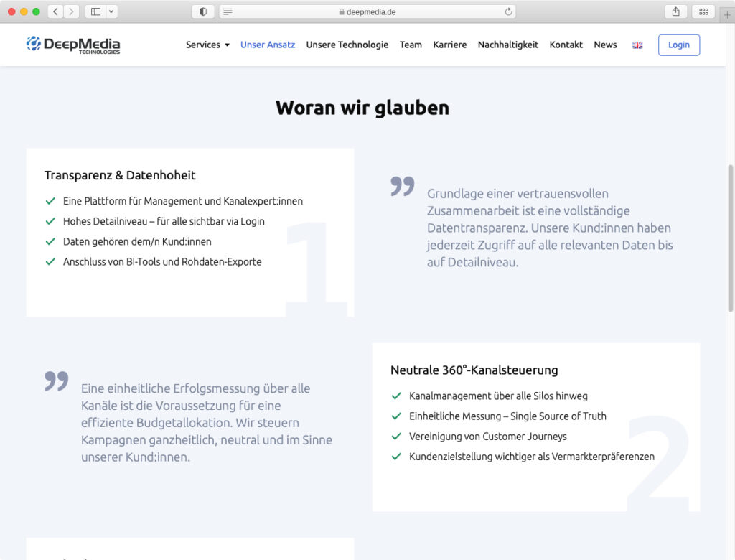
Task: Click quote mark icon beside 'Grundlage einer vertrauensvollen'
Action: pos(403,186)
